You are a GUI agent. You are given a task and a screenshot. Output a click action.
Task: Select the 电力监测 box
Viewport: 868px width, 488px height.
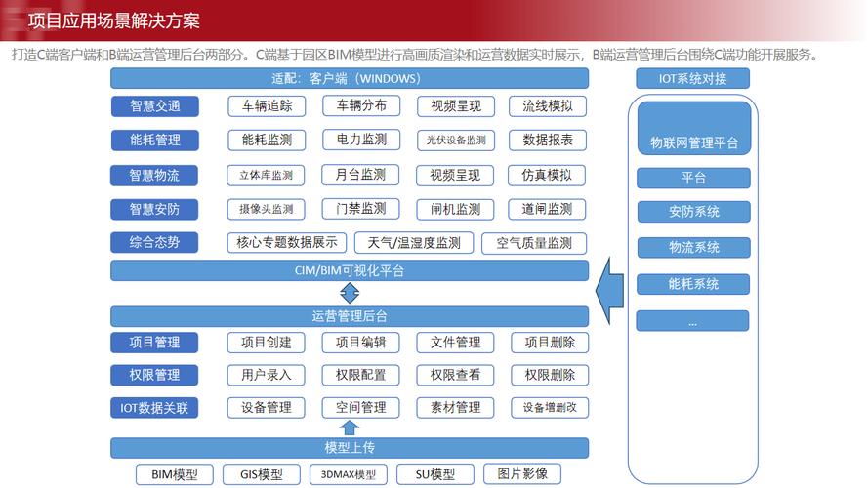click(x=361, y=140)
